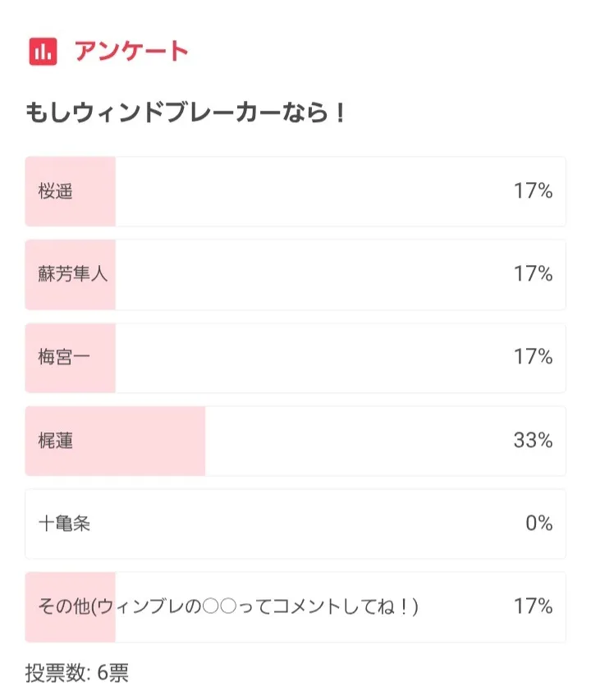Click the red poll chart icon
591x700 pixels.
tap(42, 51)
